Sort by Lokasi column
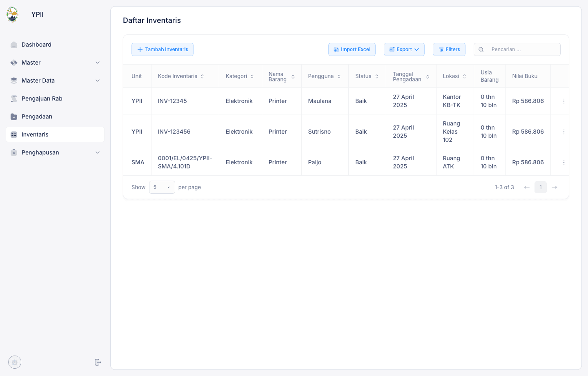The width and height of the screenshot is (588, 376). 464,76
